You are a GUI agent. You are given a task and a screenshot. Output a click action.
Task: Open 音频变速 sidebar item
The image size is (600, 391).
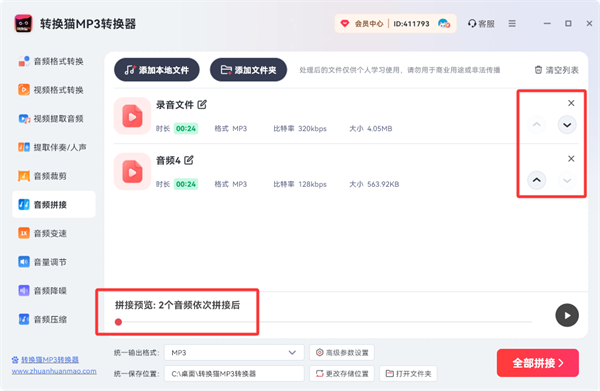[43, 233]
